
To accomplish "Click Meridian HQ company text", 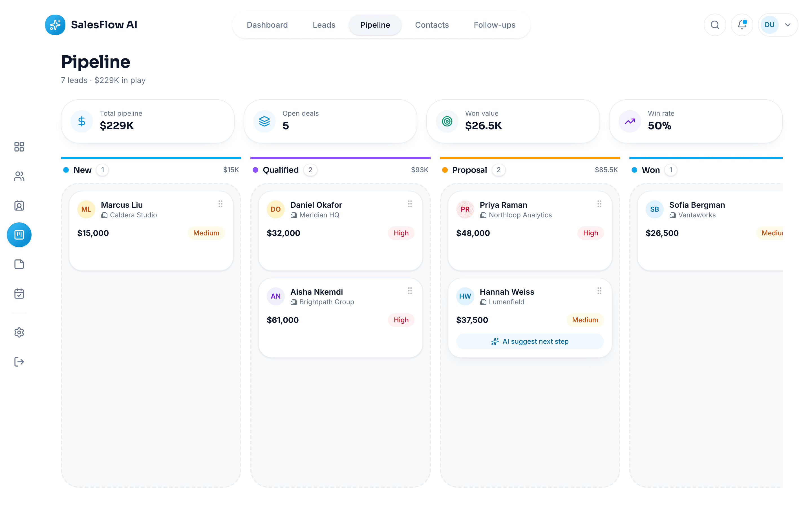I will 319,215.
